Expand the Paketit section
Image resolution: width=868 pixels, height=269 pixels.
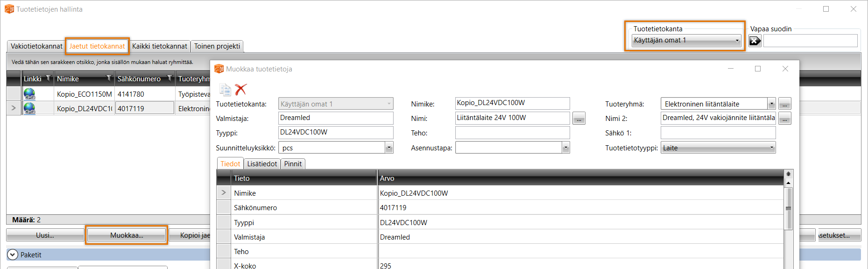[x=13, y=255]
